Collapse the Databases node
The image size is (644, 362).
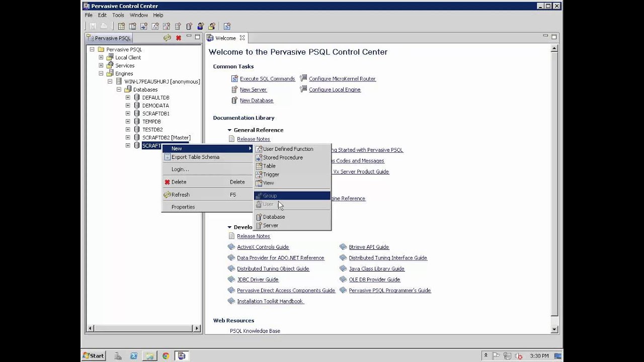click(119, 89)
